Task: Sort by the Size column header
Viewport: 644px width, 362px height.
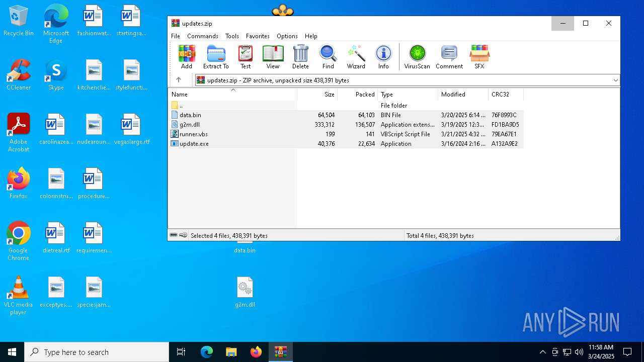Action: coord(317,95)
